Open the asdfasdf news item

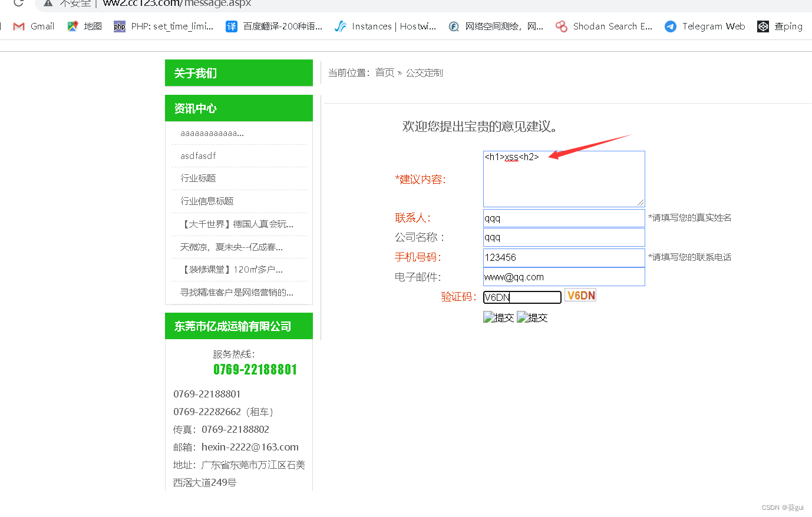click(x=198, y=156)
